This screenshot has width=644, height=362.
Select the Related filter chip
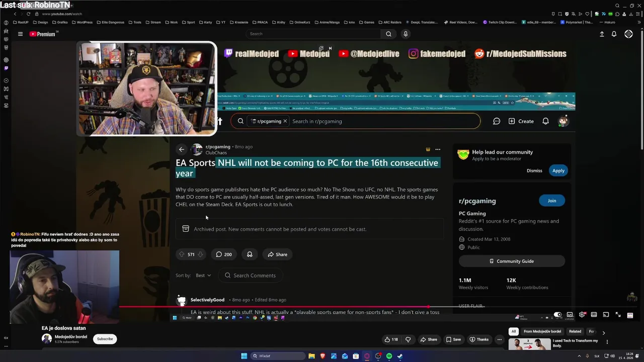tap(575, 331)
